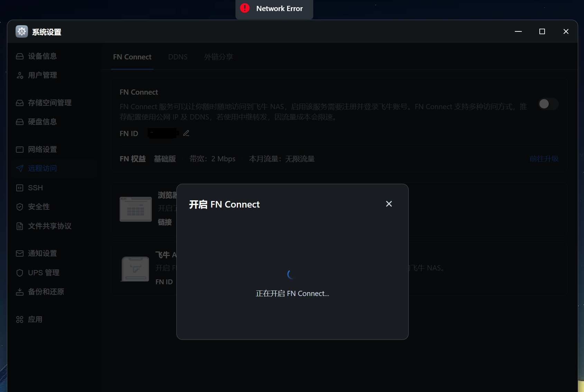
Task: Select 远程访问 in the sidebar
Action: click(54, 169)
